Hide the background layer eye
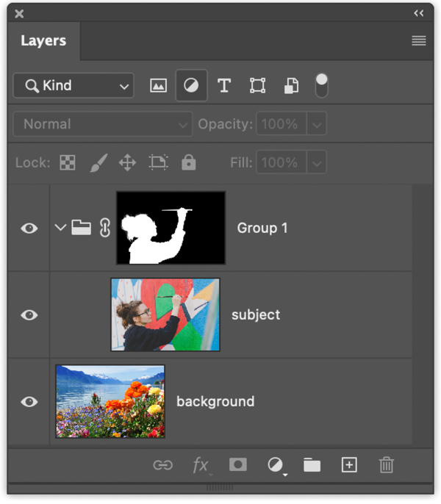 (x=29, y=402)
